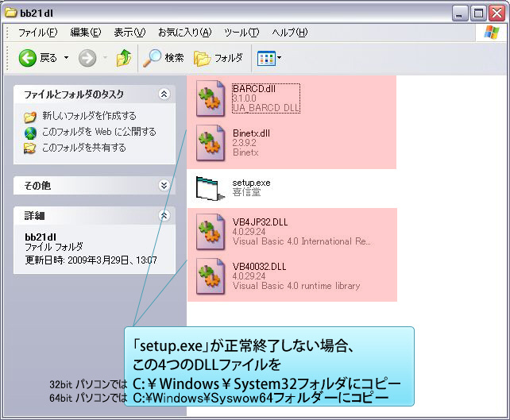
Task: Collapse the ファイルとフォルダのタスク panel
Action: coord(164,94)
